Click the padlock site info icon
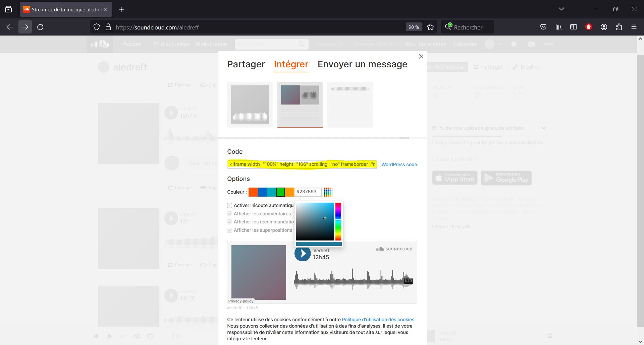Viewport: 644px width, 345px height. point(108,27)
